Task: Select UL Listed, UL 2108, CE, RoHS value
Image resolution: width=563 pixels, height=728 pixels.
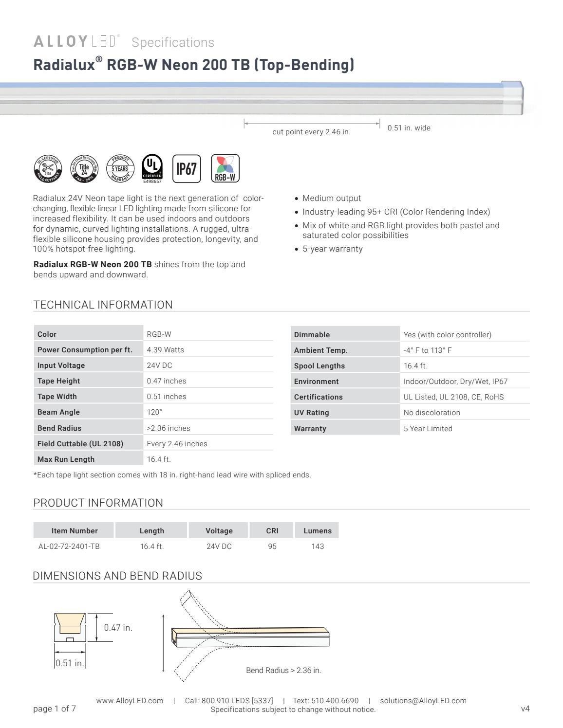Action: point(454,397)
